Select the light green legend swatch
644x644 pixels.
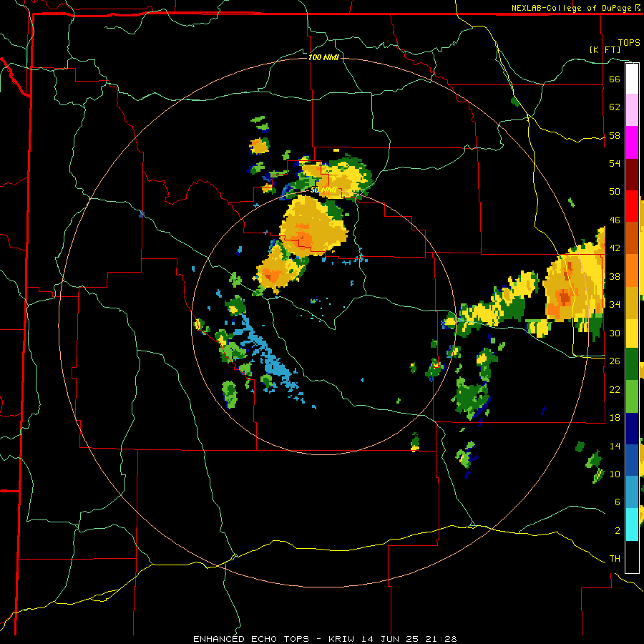tap(632, 396)
